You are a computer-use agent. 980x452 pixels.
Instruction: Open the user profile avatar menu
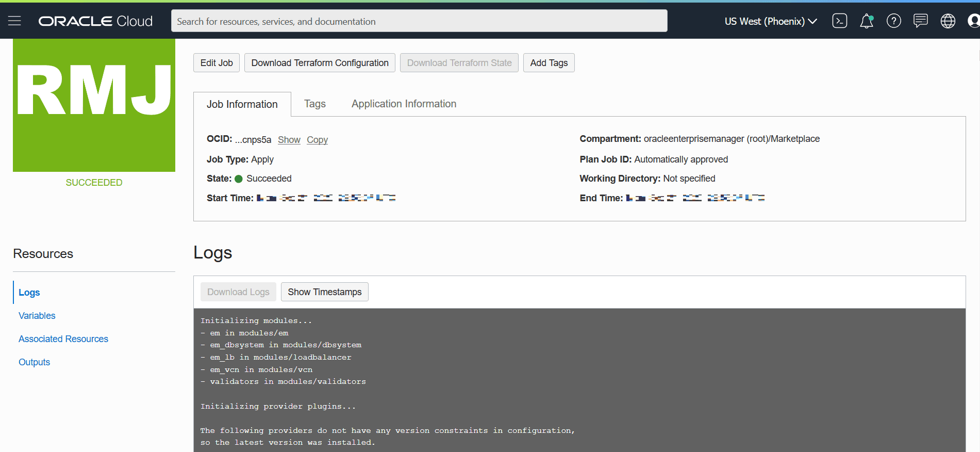pyautogui.click(x=973, y=21)
